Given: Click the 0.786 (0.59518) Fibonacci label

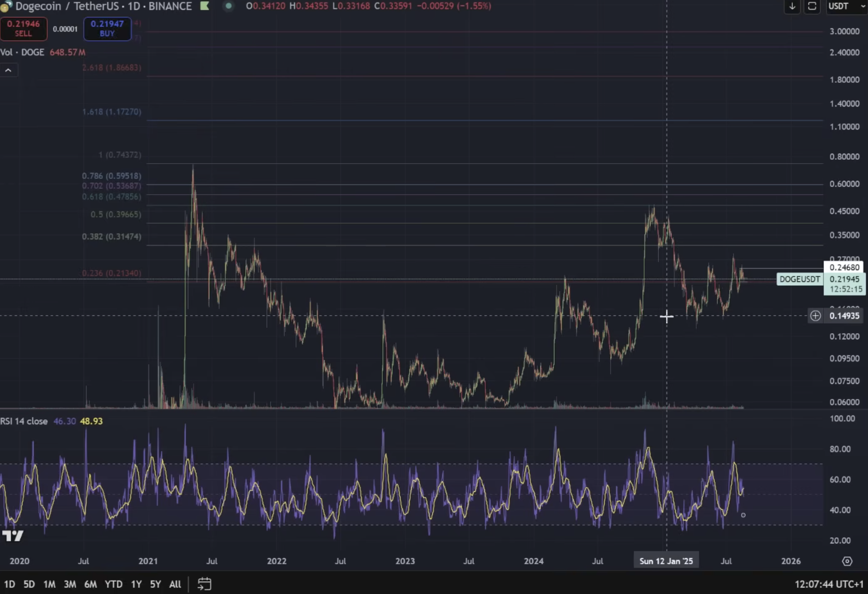Looking at the screenshot, I should pos(112,176).
